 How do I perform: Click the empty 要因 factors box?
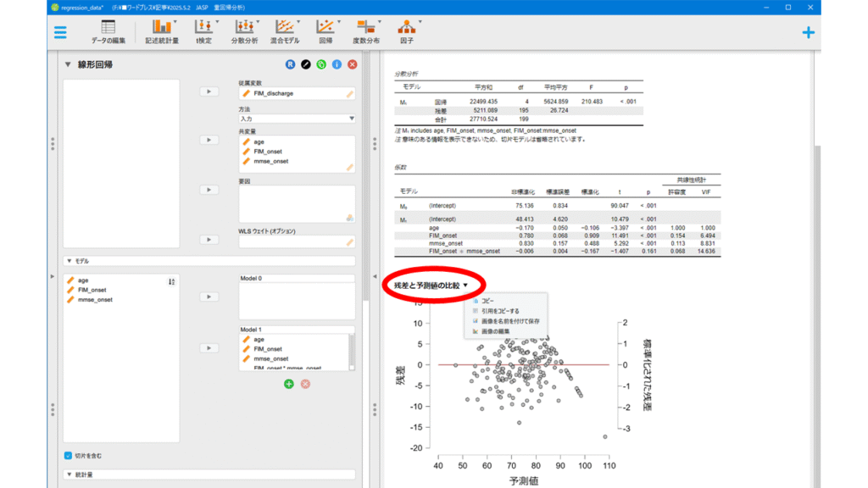(297, 204)
